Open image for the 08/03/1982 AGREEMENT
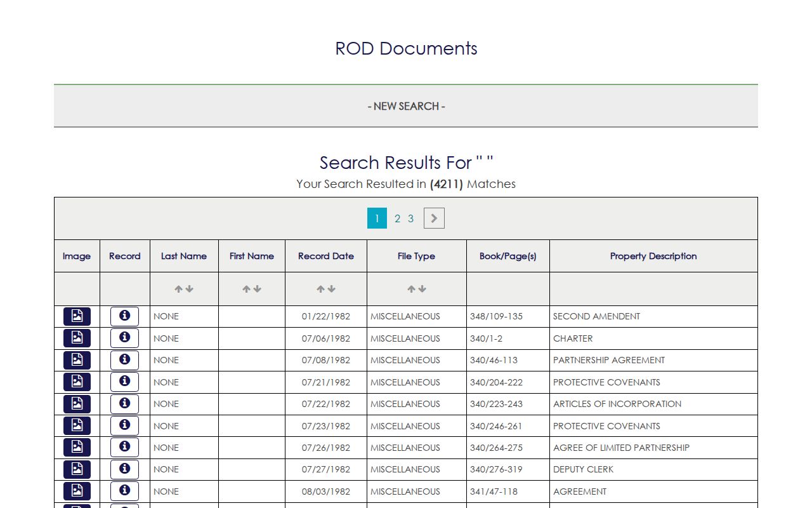The image size is (812, 508). coord(77,491)
